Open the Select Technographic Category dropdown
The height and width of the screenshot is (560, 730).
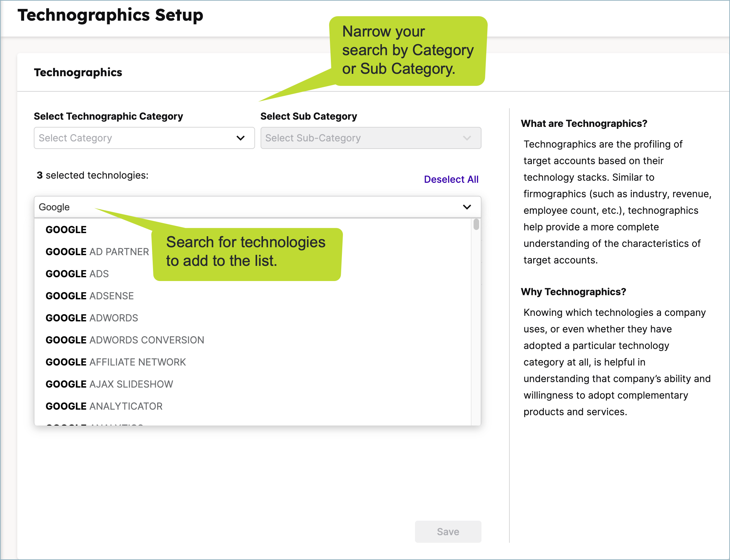pos(144,138)
